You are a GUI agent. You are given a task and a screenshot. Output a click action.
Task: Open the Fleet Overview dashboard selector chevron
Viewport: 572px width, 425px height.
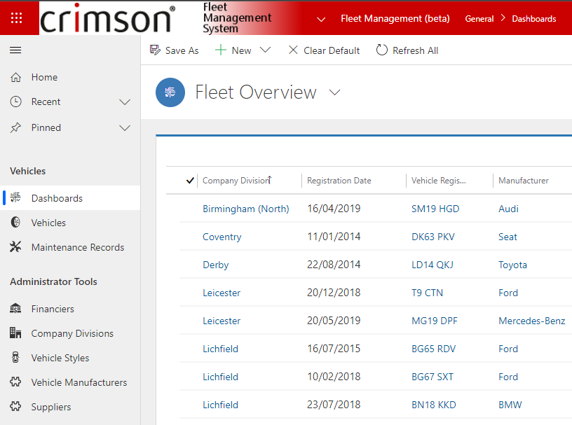[x=335, y=93]
